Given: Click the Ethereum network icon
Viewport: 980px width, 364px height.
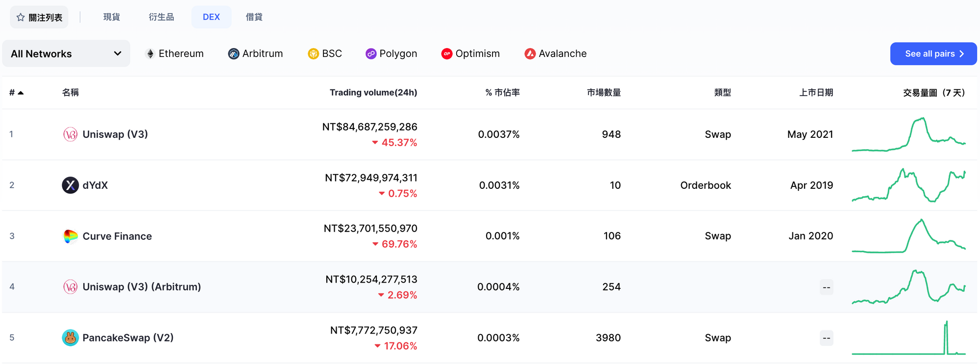Looking at the screenshot, I should click(x=150, y=54).
